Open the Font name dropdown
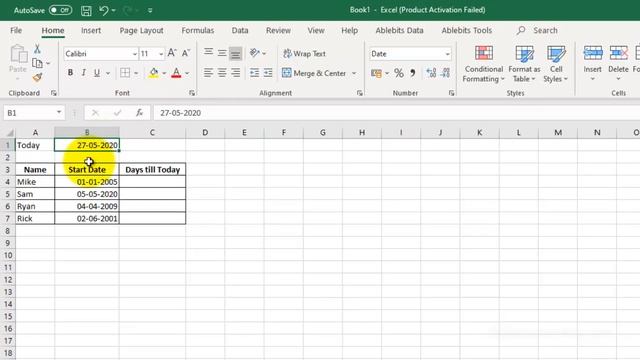 tap(134, 54)
